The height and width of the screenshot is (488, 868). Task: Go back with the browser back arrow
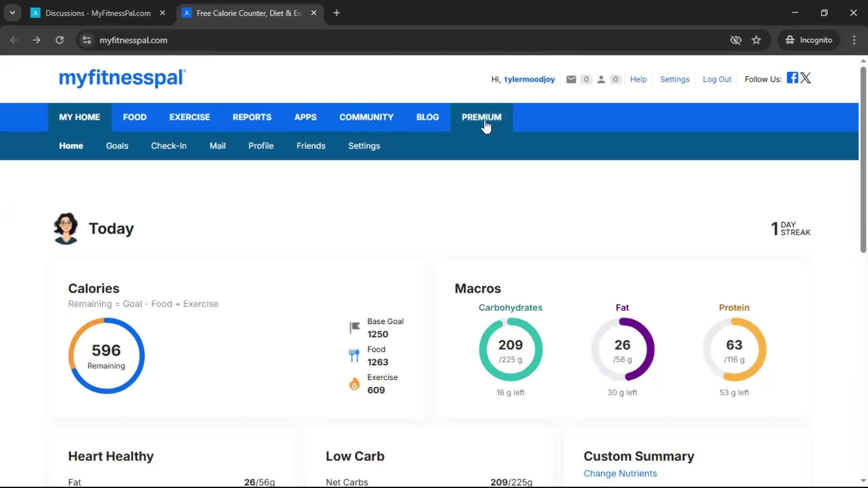tap(14, 40)
